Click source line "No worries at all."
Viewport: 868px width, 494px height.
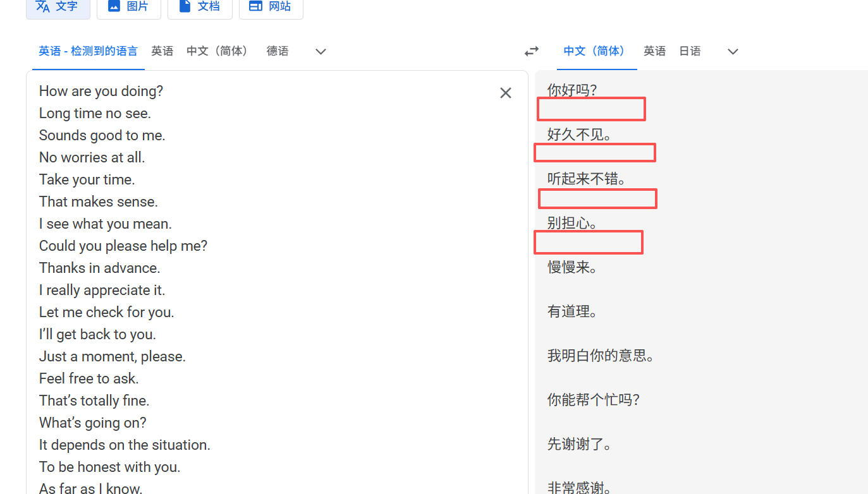[x=92, y=157]
